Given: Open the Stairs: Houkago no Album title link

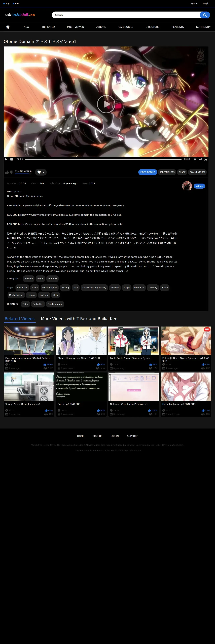Looking at the screenshot, I should point(79,358).
